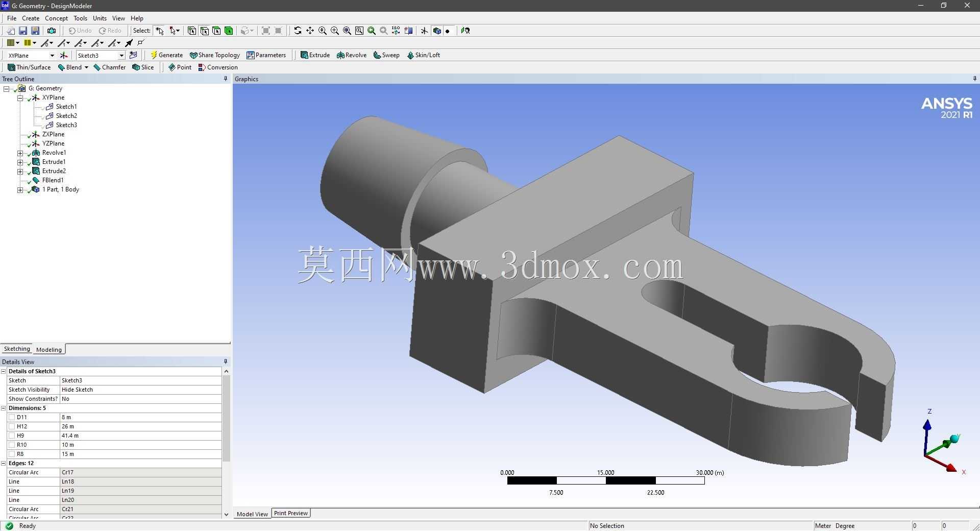This screenshot has width=980, height=531.
Task: Click the Details View scroll-down arrow
Action: pyautogui.click(x=226, y=514)
